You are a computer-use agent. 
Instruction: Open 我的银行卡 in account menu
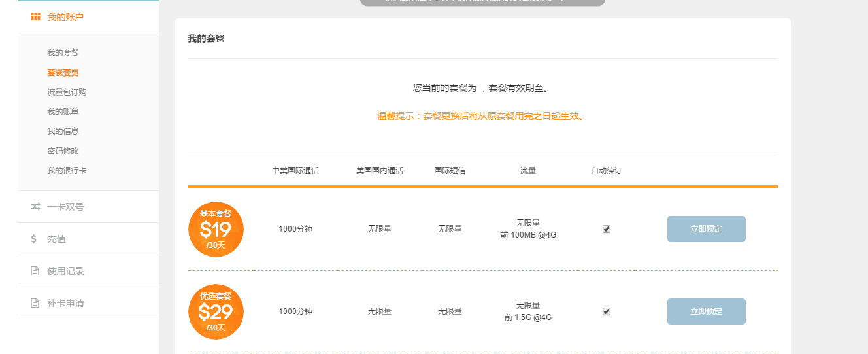point(67,171)
